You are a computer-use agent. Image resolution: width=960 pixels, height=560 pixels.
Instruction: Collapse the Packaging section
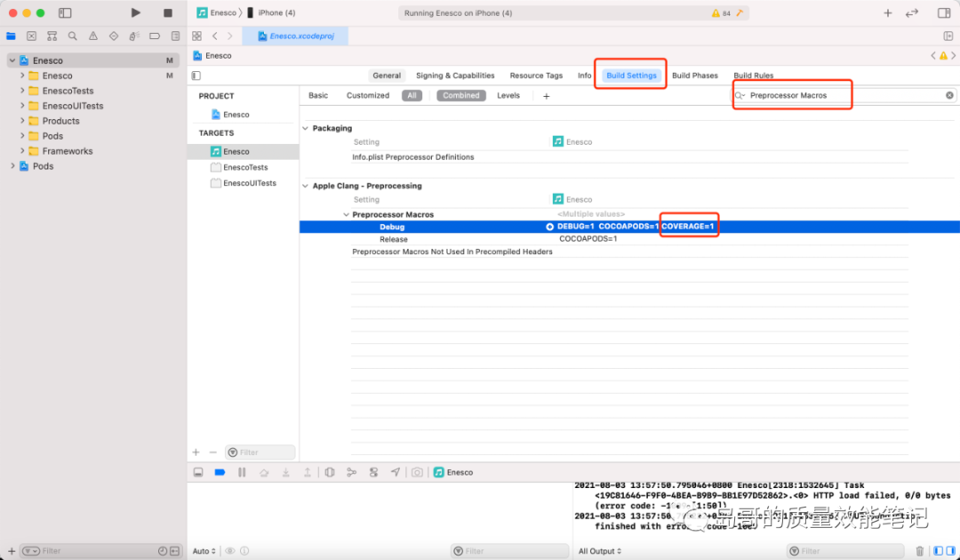(306, 129)
